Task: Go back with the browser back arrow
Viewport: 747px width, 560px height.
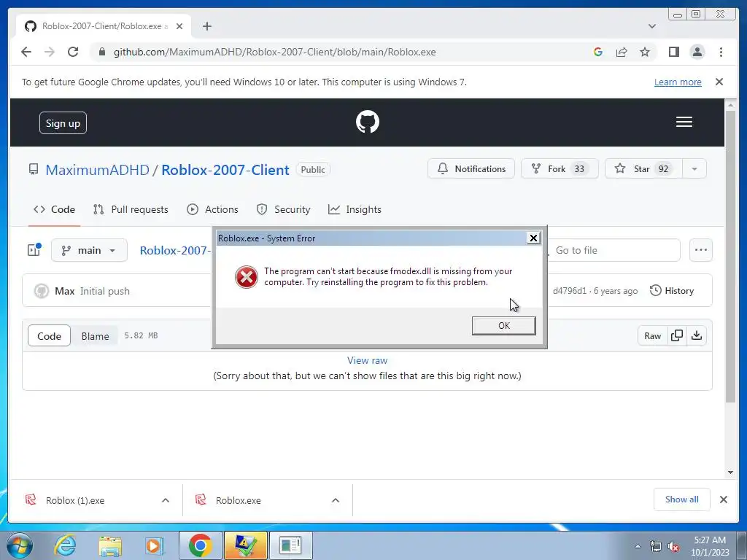Action: [x=26, y=52]
